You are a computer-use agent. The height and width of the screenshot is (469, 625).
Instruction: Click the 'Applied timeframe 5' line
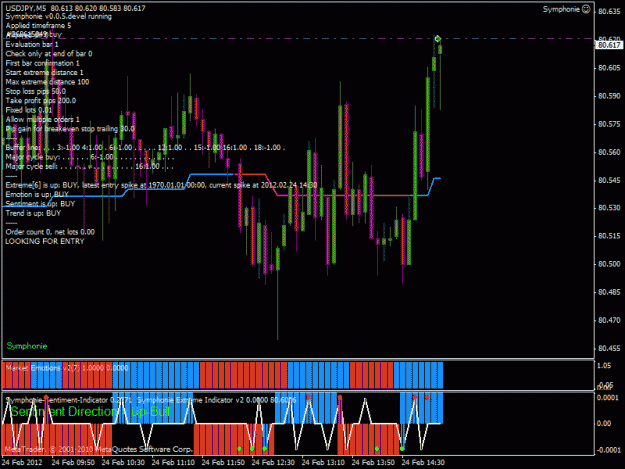coord(38,26)
